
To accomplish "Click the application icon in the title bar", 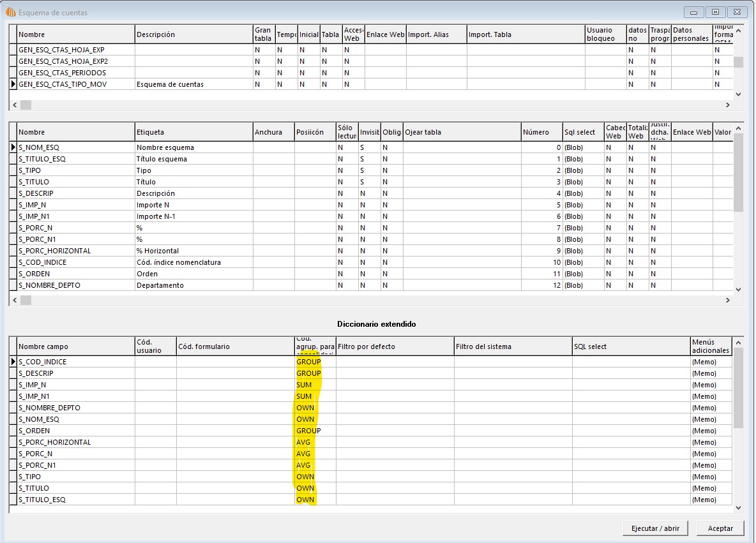I will point(10,12).
